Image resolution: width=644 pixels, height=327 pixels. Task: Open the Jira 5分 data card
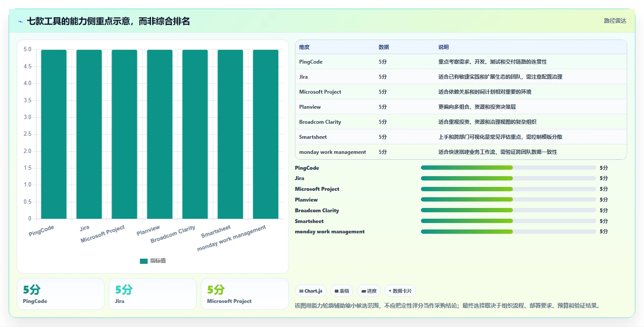point(153,294)
